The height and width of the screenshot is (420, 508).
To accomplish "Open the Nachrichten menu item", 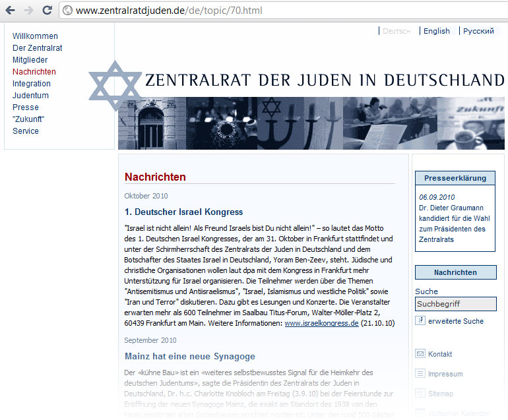I will [x=34, y=72].
